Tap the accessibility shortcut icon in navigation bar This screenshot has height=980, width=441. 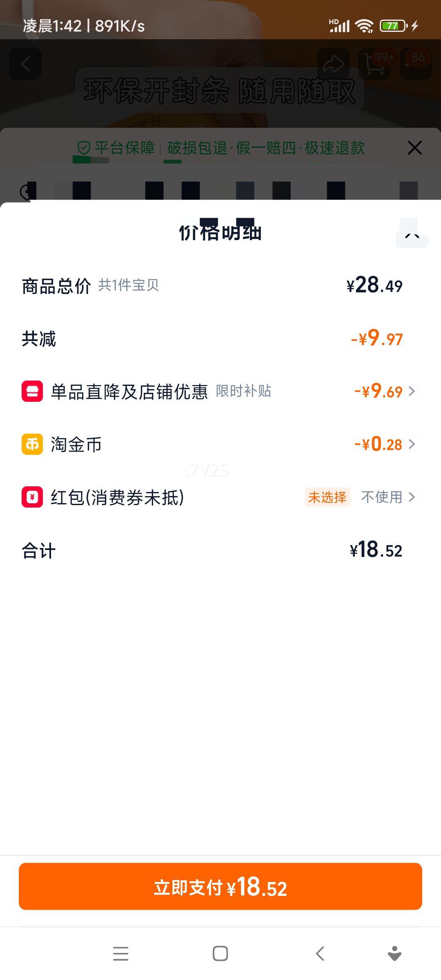(x=394, y=953)
